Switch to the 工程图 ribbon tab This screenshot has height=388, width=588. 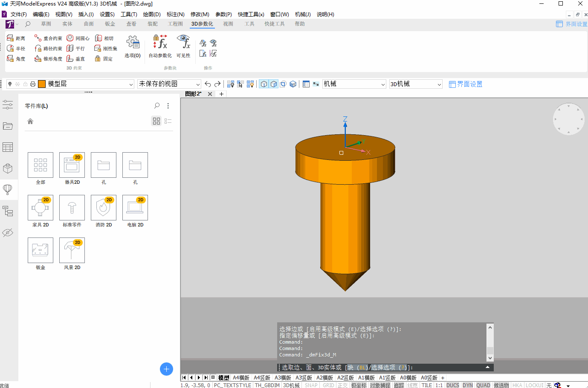(175, 24)
